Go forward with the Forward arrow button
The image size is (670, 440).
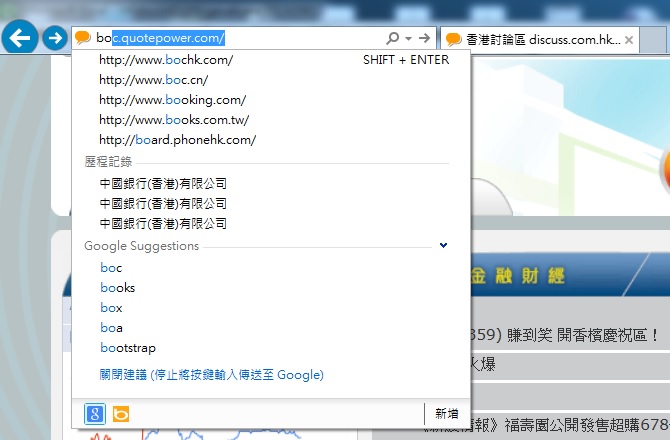tap(55, 38)
